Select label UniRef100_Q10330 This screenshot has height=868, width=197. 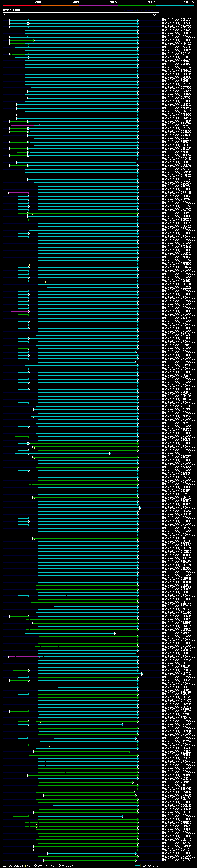(177, 850)
